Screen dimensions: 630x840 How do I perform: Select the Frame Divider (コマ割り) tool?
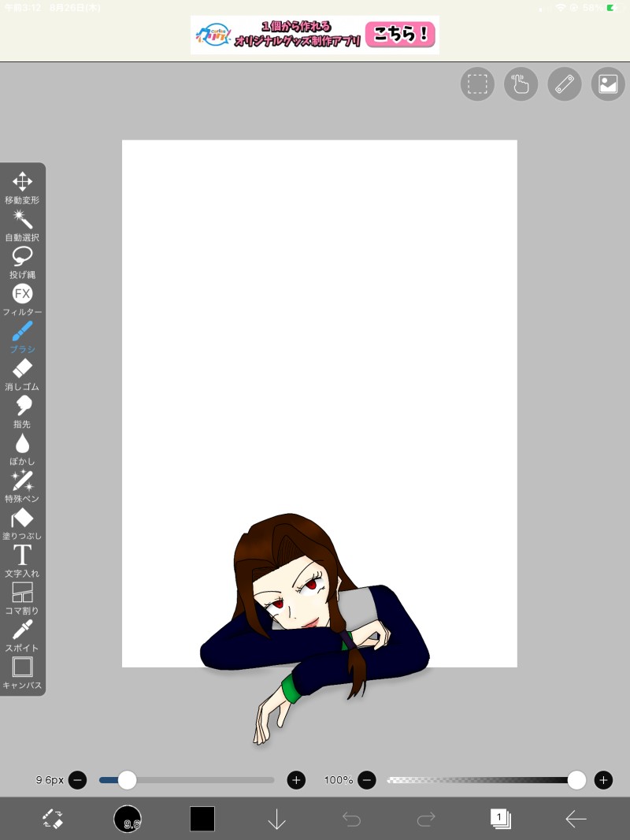click(22, 598)
